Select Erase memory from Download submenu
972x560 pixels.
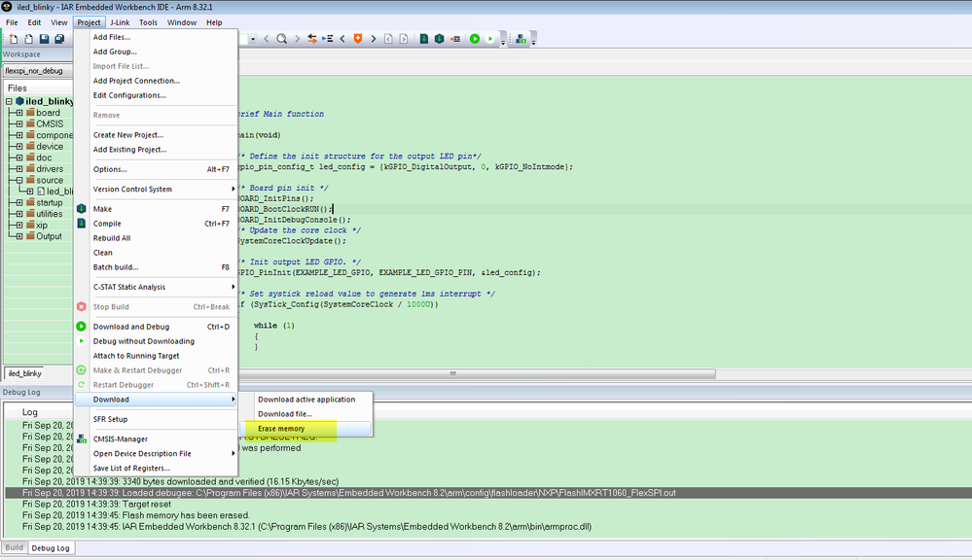tap(305, 429)
